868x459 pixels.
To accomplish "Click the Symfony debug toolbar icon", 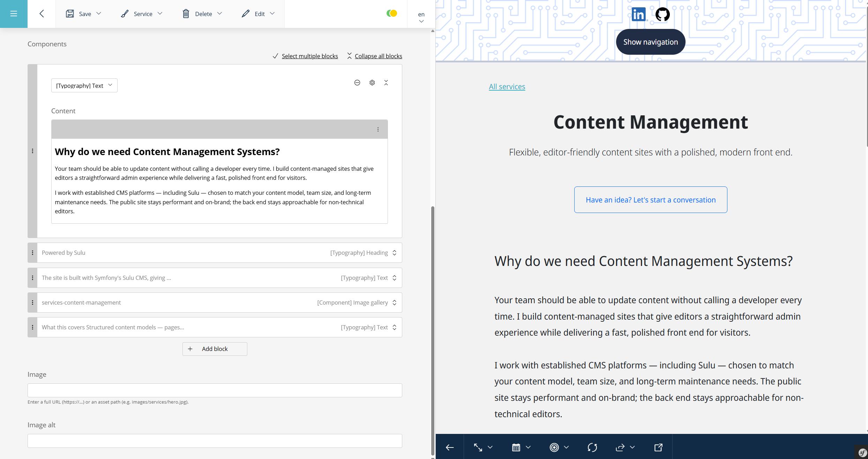I will (x=862, y=453).
